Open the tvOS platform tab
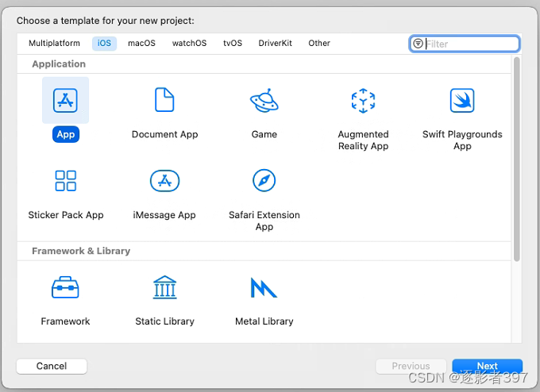 coord(233,44)
